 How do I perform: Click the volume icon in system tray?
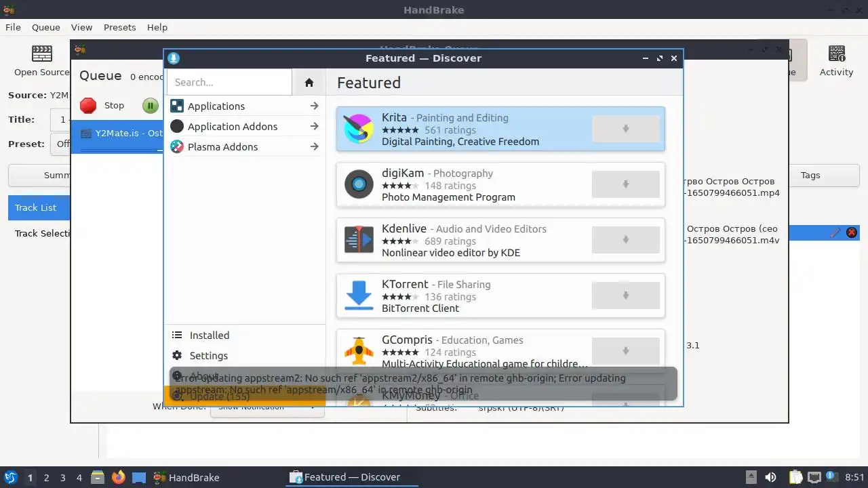click(x=771, y=477)
